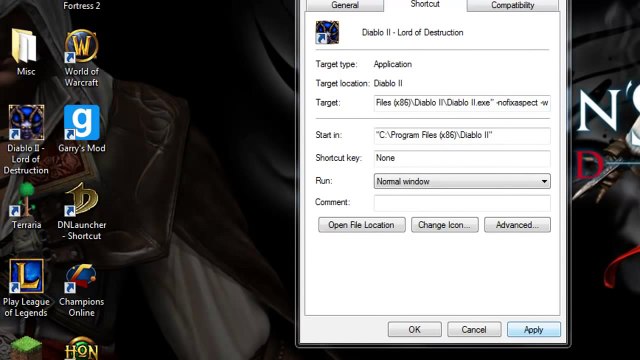Image resolution: width=640 pixels, height=360 pixels.
Task: Select the Champions Online shortcut icon
Action: click(81, 278)
